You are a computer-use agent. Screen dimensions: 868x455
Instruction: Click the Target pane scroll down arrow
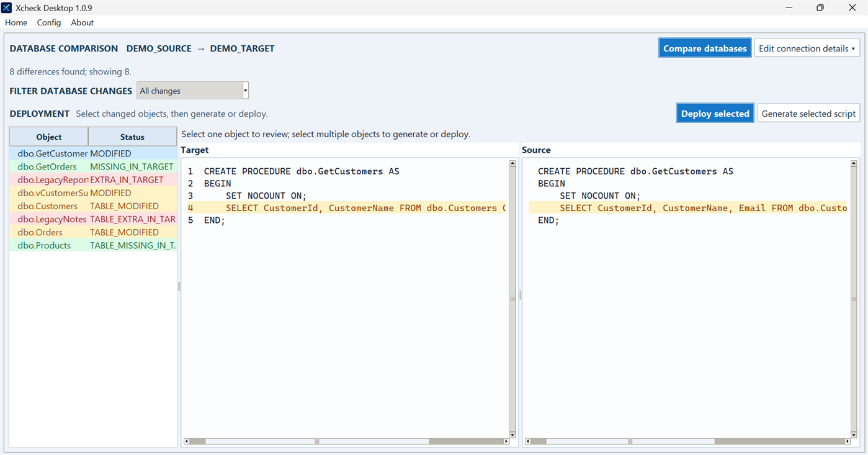tap(512, 435)
